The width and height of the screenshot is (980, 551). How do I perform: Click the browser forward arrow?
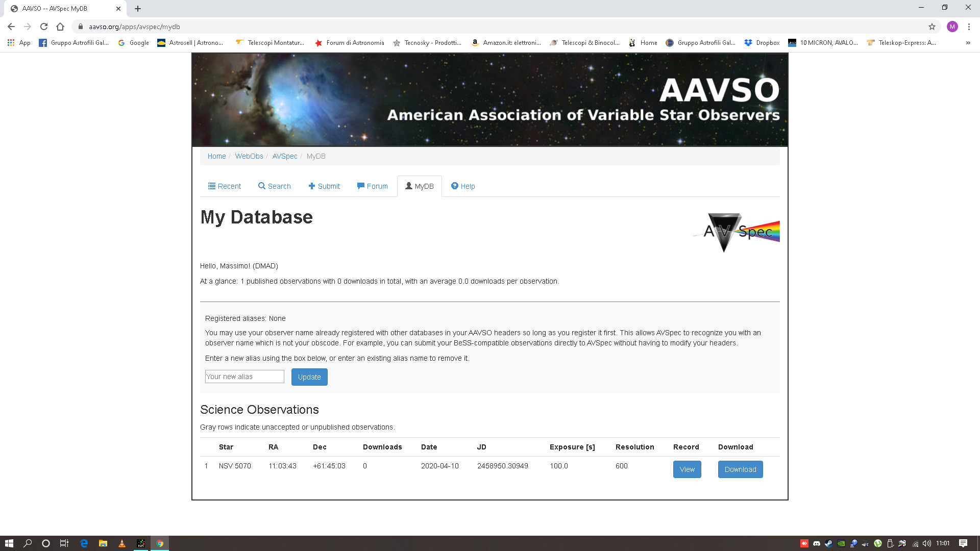point(28,27)
